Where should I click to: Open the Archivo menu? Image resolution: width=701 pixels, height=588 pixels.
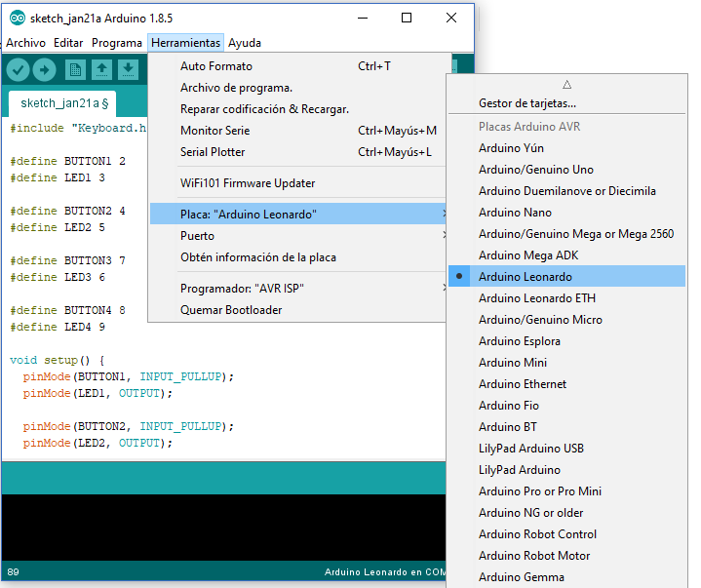point(26,43)
